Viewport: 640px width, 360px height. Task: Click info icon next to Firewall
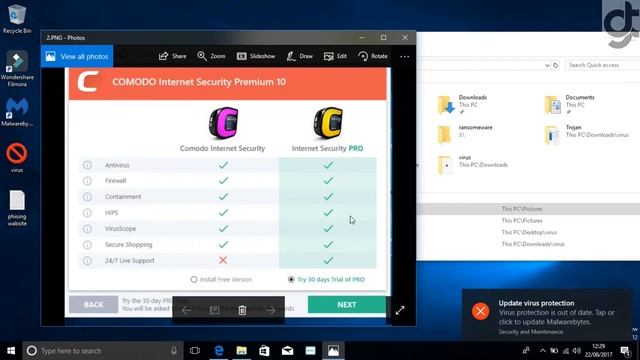point(87,181)
